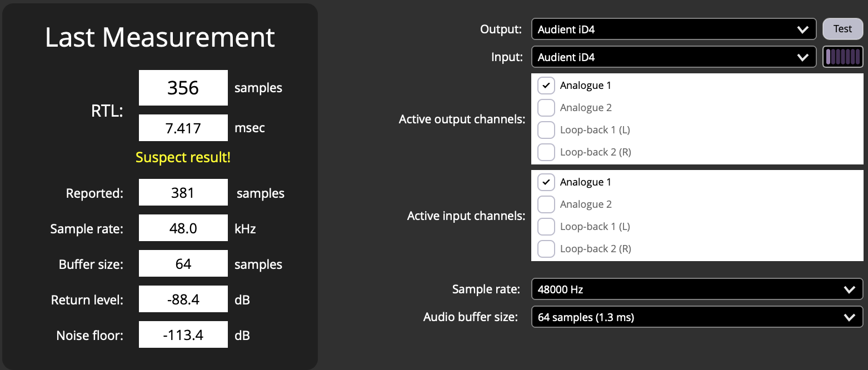The image size is (868, 370).
Task: Click the Return level dB value
Action: pyautogui.click(x=183, y=300)
